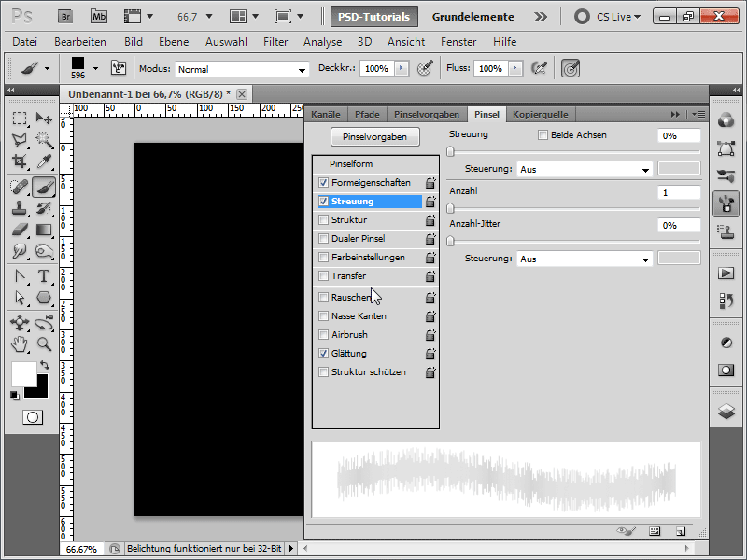Open Streuung Steuerung dropdown
The image size is (747, 560).
(x=585, y=169)
